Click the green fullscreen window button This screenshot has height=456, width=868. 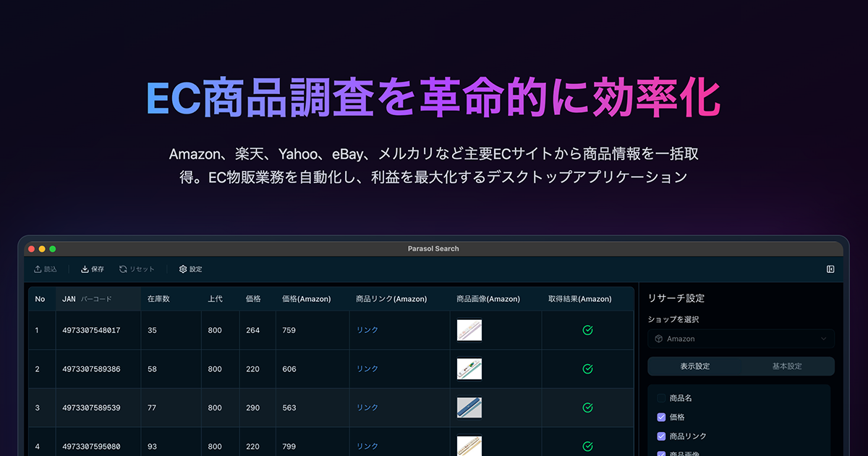(x=53, y=249)
